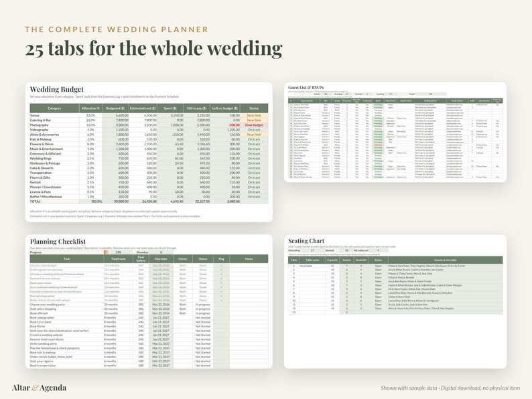The image size is (532, 399).
Task: Click the Allocation % column header
Action: (x=90, y=108)
